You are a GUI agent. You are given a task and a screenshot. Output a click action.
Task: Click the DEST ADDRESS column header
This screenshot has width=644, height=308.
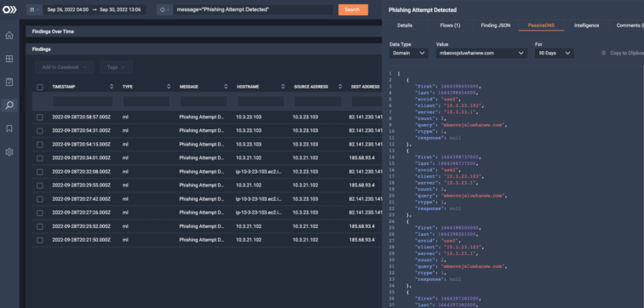pyautogui.click(x=365, y=87)
